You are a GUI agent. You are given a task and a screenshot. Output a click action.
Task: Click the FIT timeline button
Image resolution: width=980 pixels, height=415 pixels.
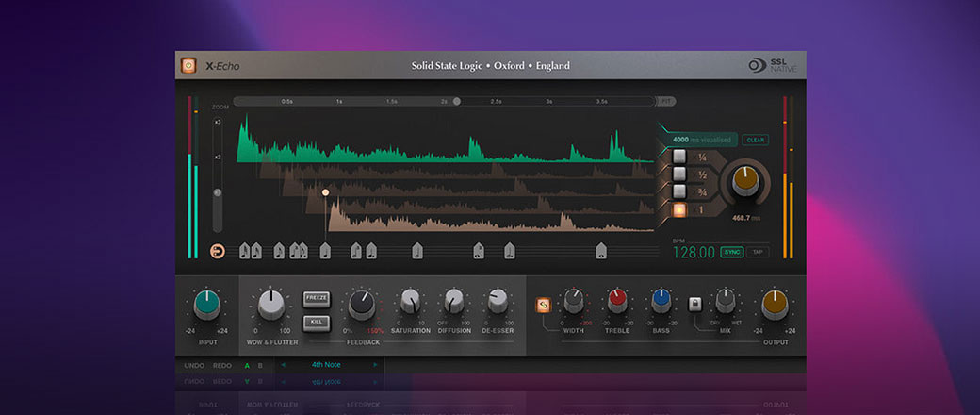tap(665, 102)
